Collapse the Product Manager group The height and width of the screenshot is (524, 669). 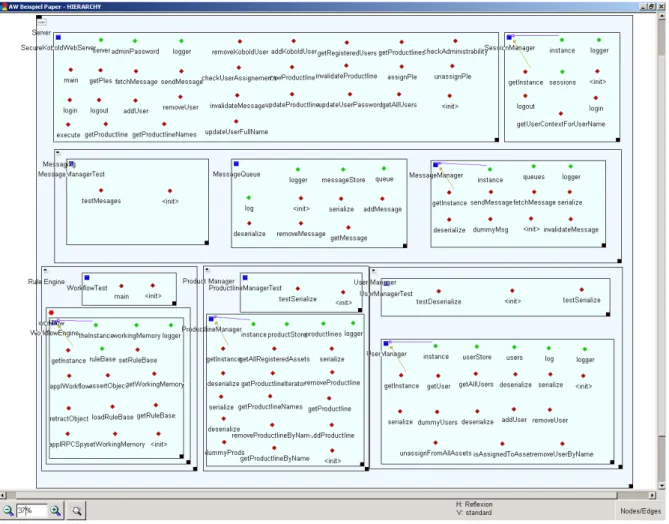pyautogui.click(x=207, y=270)
